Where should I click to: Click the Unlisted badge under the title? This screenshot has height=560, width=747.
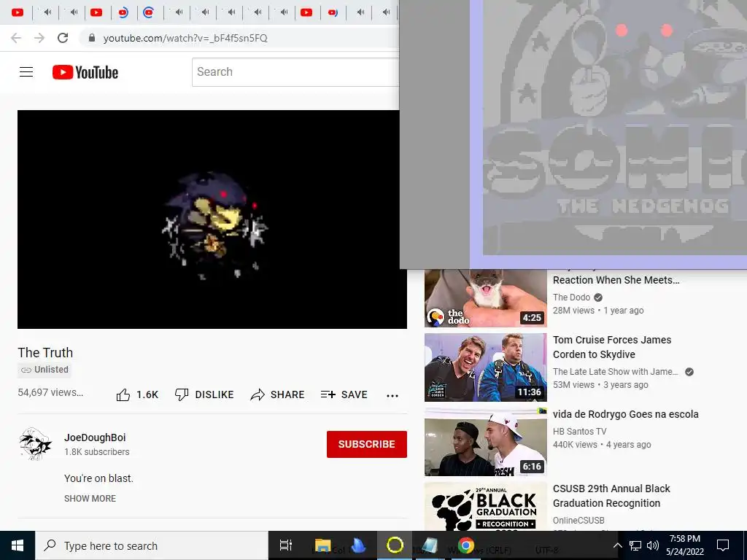[x=44, y=370]
